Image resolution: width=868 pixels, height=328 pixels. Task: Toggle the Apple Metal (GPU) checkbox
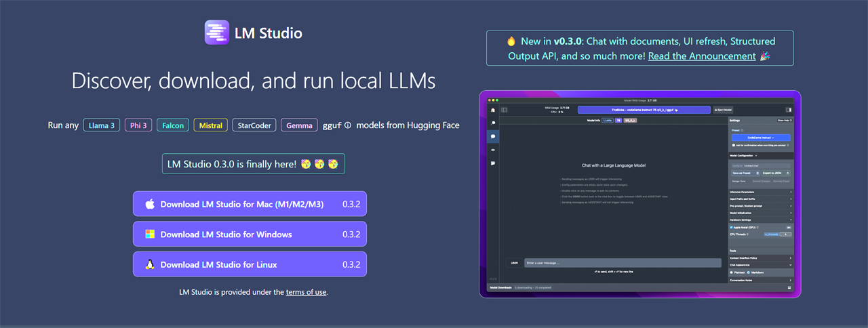[x=732, y=227]
